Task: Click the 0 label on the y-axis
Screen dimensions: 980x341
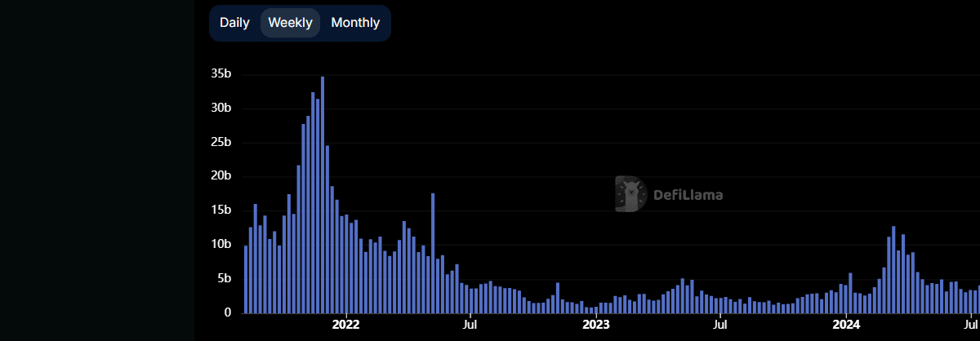Action: (x=228, y=312)
